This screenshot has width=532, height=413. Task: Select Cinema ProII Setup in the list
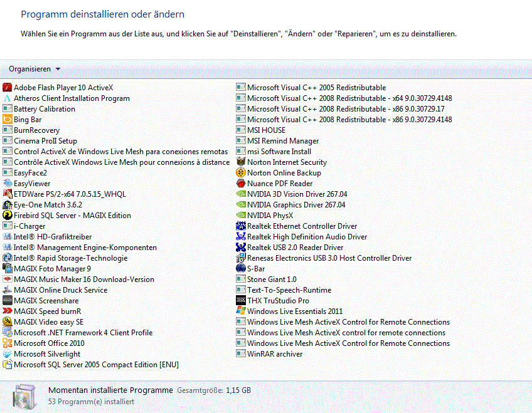tap(40, 141)
